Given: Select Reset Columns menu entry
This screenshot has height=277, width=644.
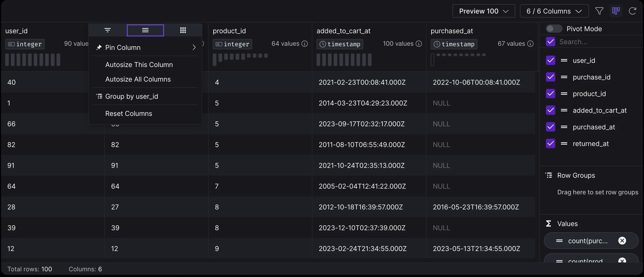Looking at the screenshot, I should point(145,113).
